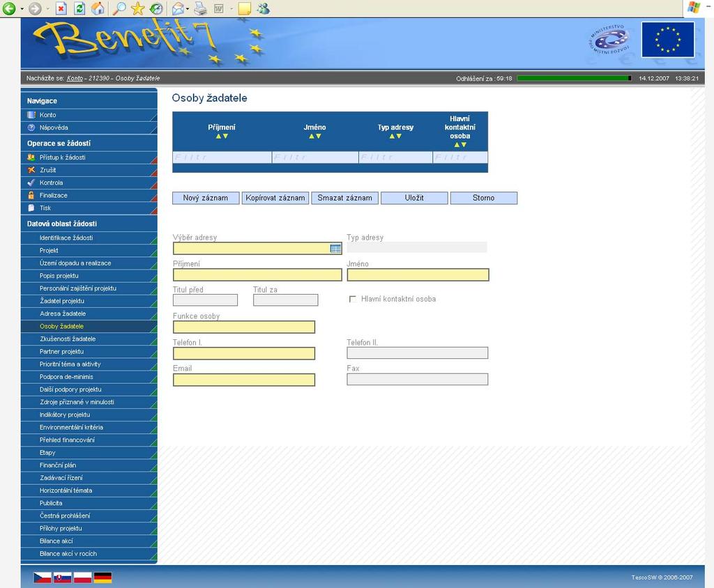Print the page with the printer icon
Image resolution: width=714 pixels, height=588 pixels.
tap(200, 8)
